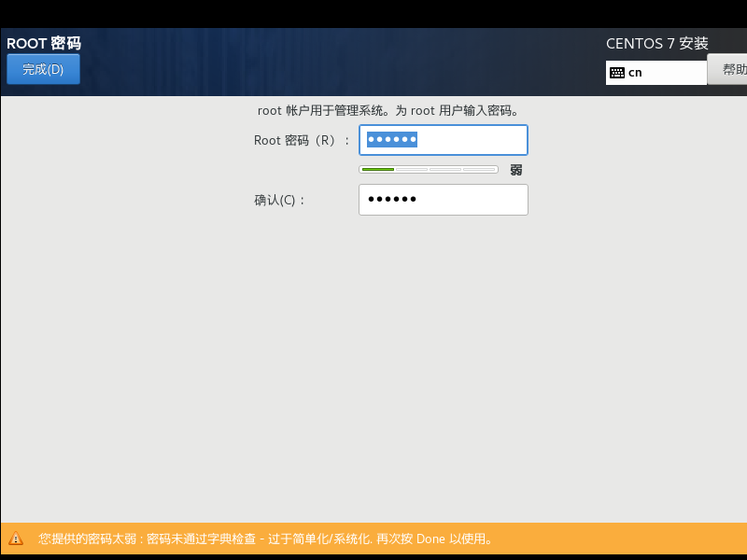Click the 完成(D) done button
This screenshot has height=560, width=747.
[x=43, y=69]
